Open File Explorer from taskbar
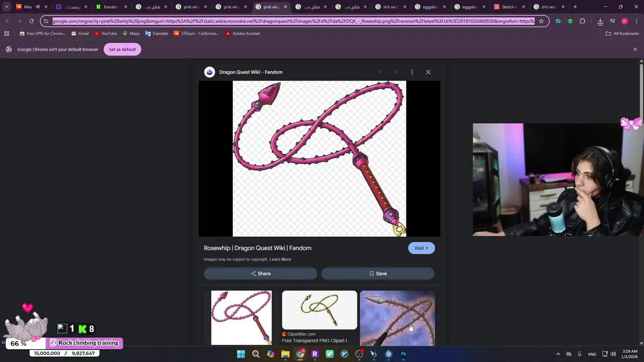Screen dimensions: 644x362 coord(285,354)
